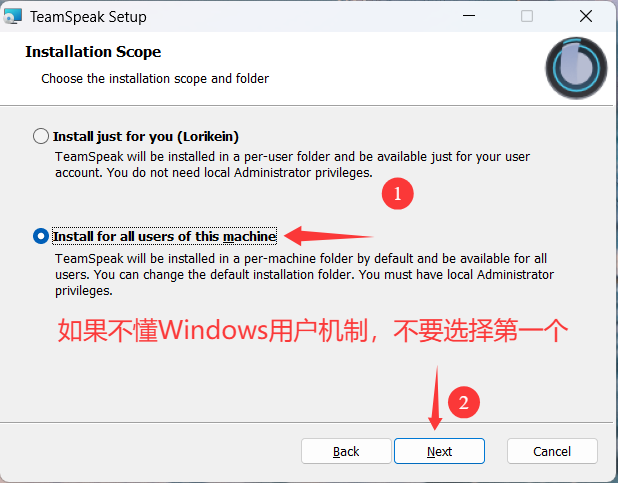Select the 'Install for all users' radio circle
Screen dimensions: 618x483
(x=40, y=236)
